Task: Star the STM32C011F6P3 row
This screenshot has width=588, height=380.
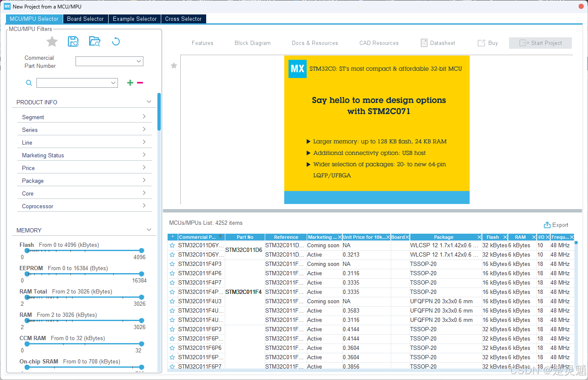Action: pyautogui.click(x=172, y=330)
